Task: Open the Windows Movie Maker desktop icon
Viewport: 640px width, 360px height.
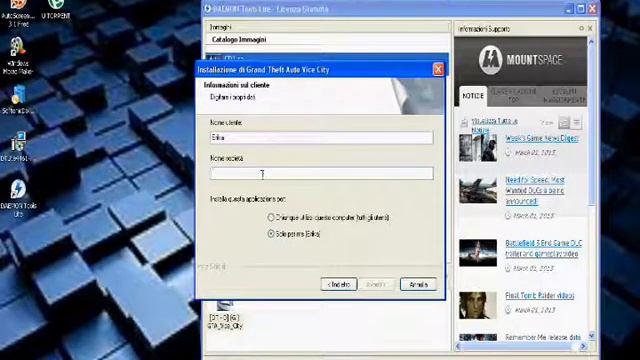Action: [x=17, y=56]
